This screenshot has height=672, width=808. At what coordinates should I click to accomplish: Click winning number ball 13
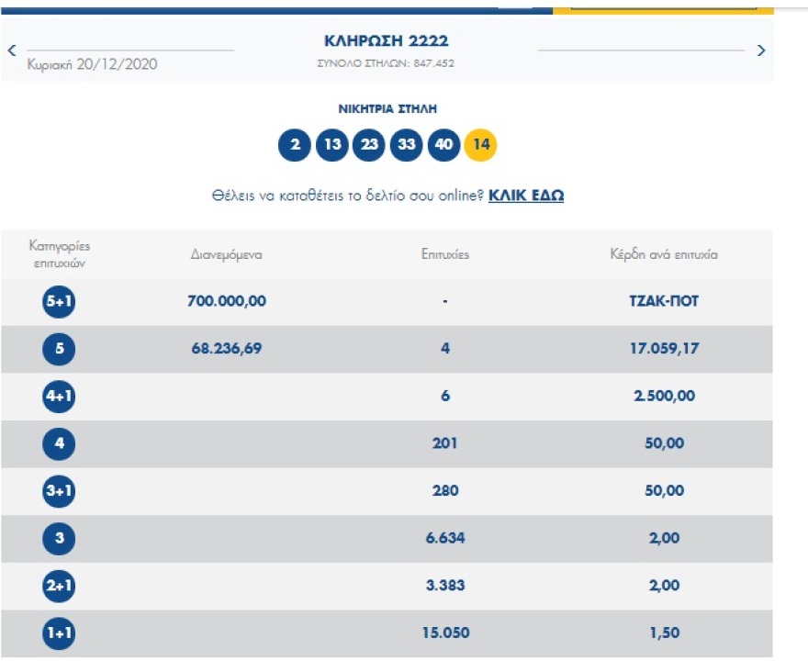coord(331,145)
